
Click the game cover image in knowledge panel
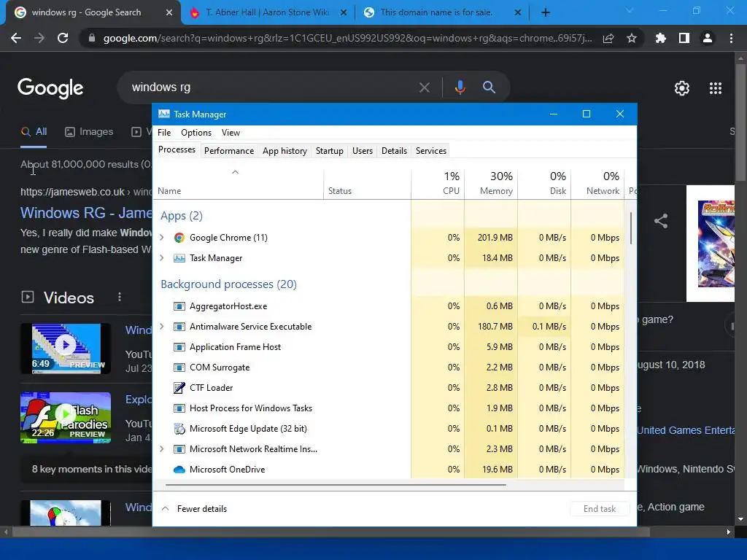point(716,244)
